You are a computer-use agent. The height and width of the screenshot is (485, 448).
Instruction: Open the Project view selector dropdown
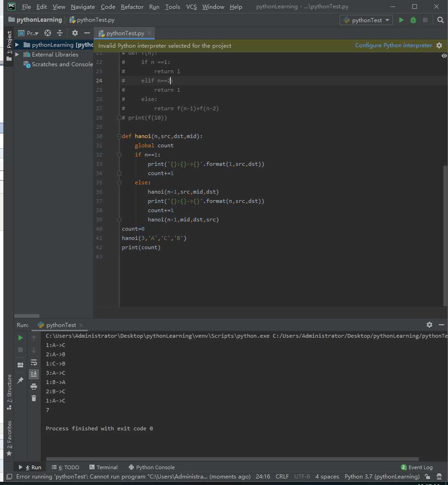coord(28,33)
